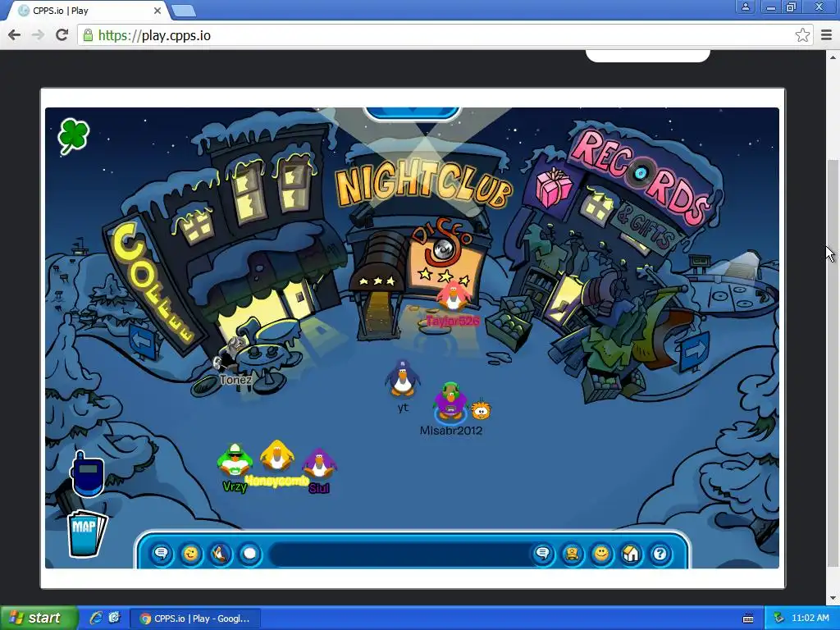Click the keyboard icon in system tray

point(748,619)
